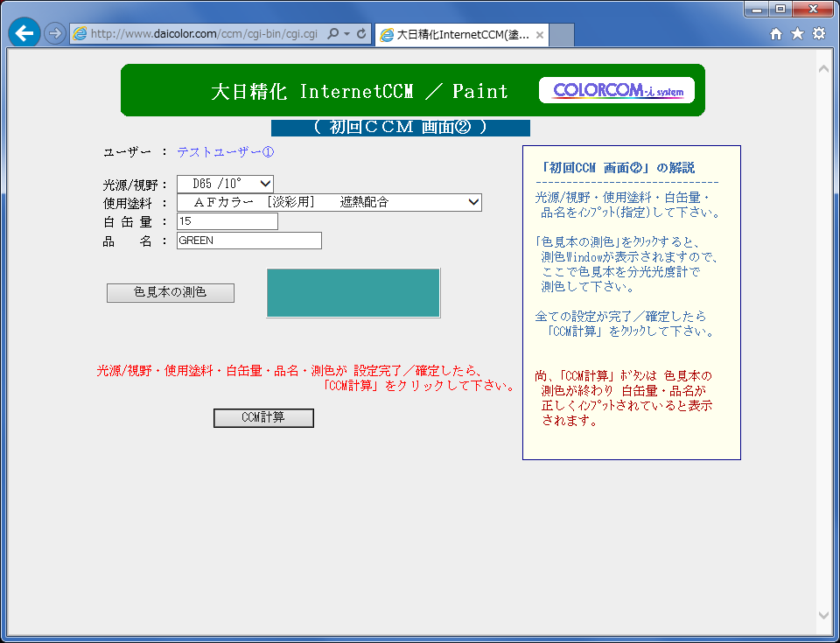Image resolution: width=840 pixels, height=643 pixels.
Task: Click the 色見本の測色 button
Action: tap(171, 292)
